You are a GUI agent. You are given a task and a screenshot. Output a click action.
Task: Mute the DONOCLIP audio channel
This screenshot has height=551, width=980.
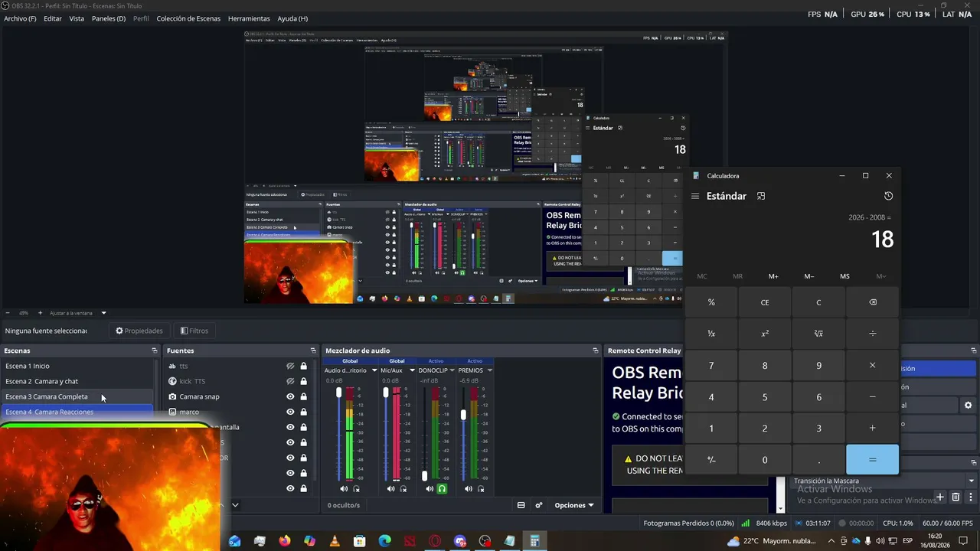pyautogui.click(x=430, y=488)
